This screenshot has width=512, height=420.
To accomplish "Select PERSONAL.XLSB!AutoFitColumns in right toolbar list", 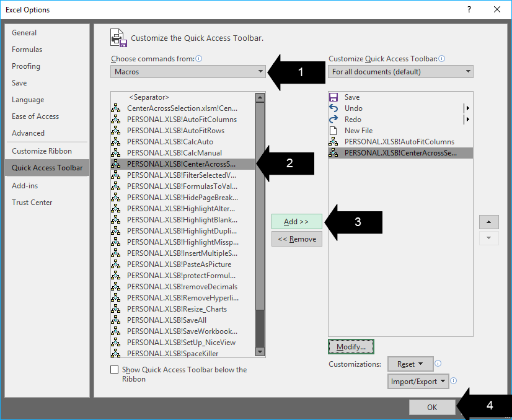I will point(400,142).
